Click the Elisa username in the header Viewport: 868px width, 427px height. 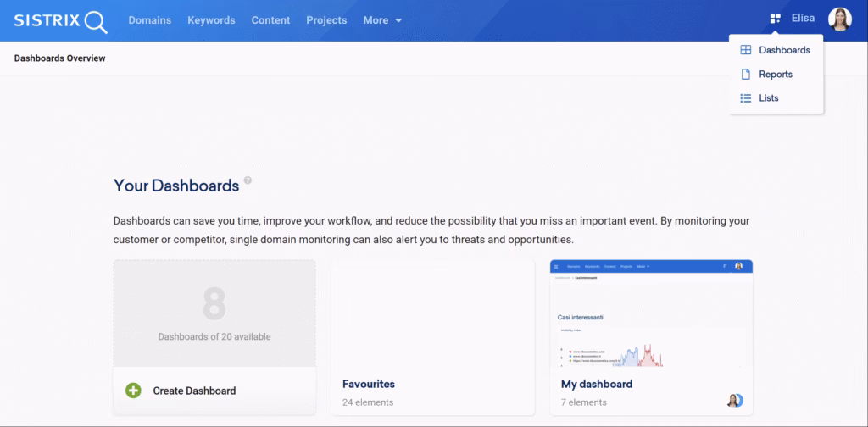pyautogui.click(x=803, y=19)
